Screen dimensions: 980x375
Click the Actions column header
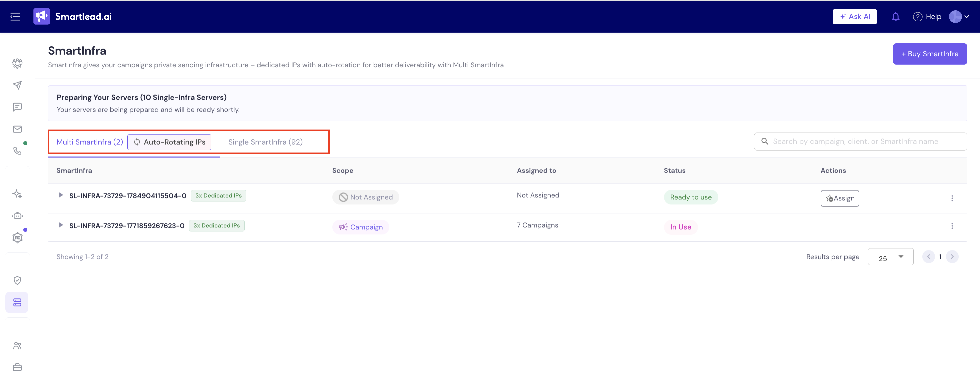833,171
